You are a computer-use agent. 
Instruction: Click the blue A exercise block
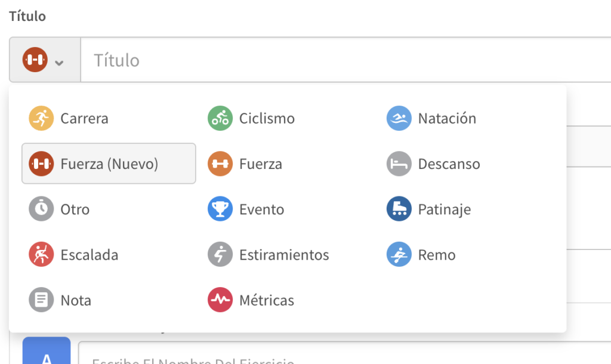pyautogui.click(x=47, y=352)
